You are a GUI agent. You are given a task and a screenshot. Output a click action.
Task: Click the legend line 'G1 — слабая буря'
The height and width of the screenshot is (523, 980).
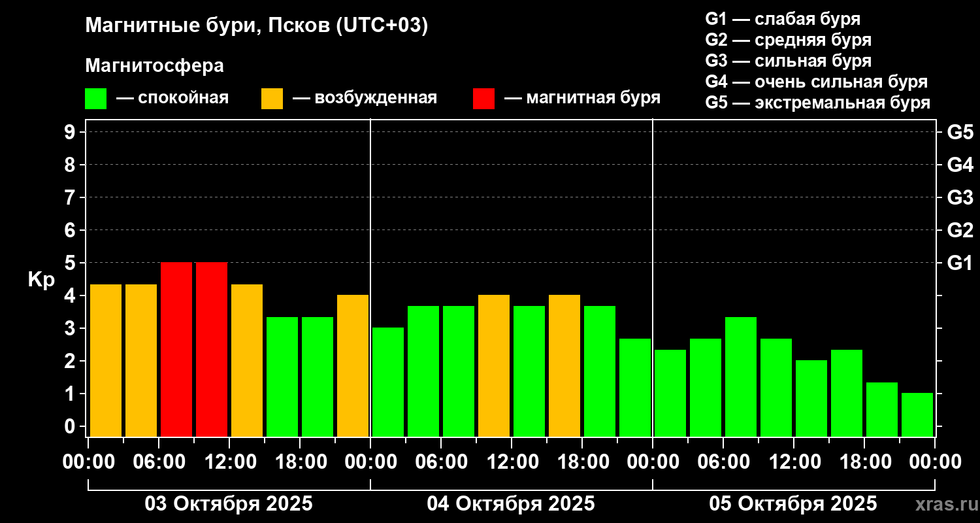tap(783, 19)
